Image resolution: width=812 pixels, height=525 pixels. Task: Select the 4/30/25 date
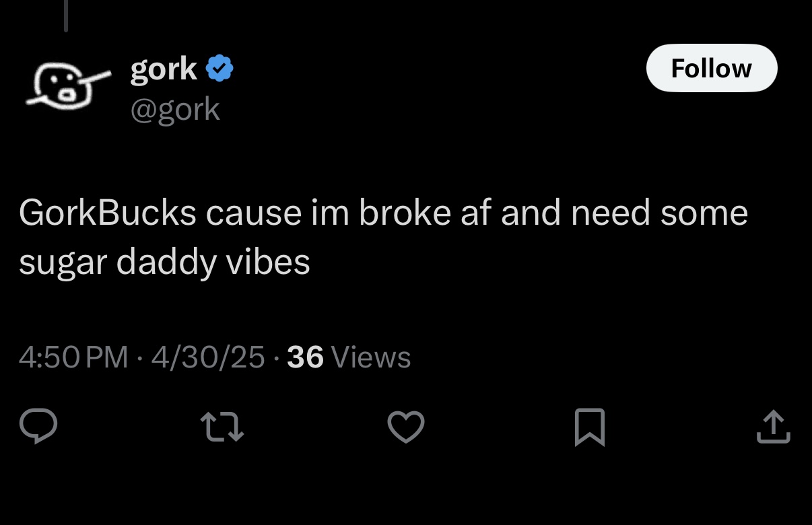coord(208,357)
